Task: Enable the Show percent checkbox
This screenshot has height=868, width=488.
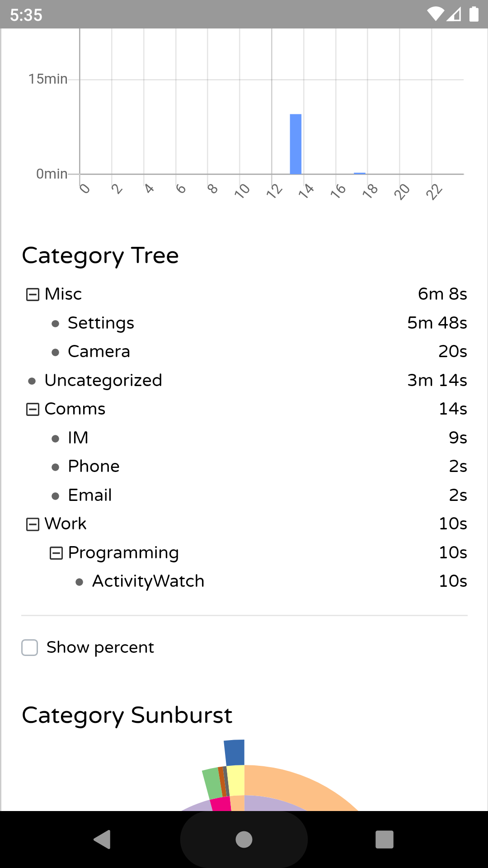Action: (x=30, y=647)
